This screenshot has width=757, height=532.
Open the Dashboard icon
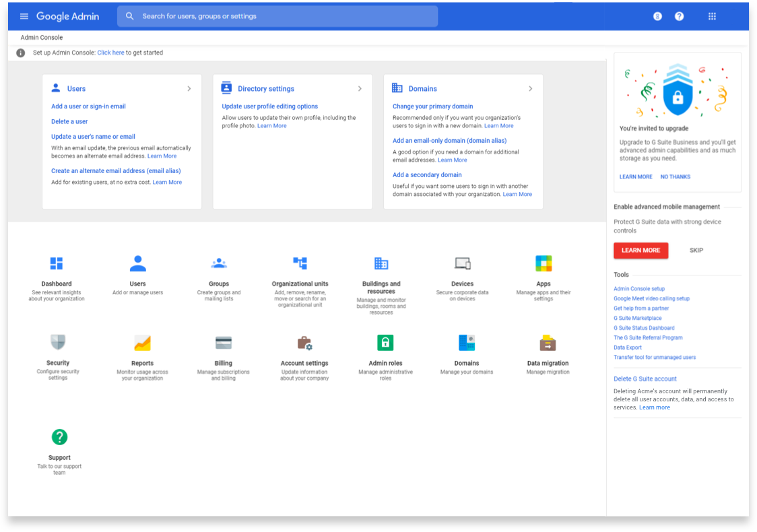point(57,263)
